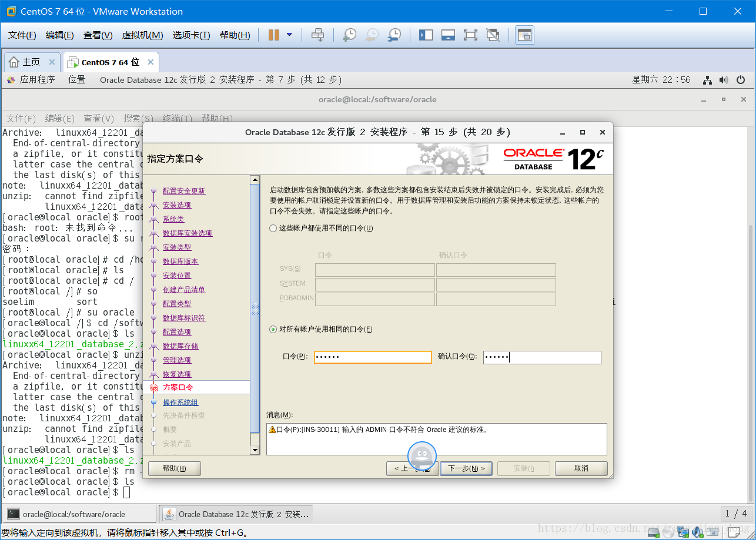This screenshot has width=756, height=540.
Task: Go to 数据库安装选项 step
Action: click(x=188, y=233)
